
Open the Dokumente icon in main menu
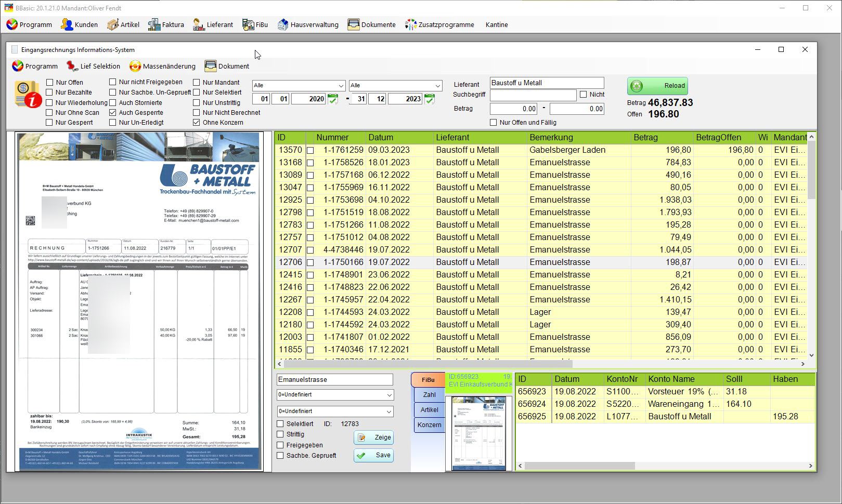[x=354, y=24]
